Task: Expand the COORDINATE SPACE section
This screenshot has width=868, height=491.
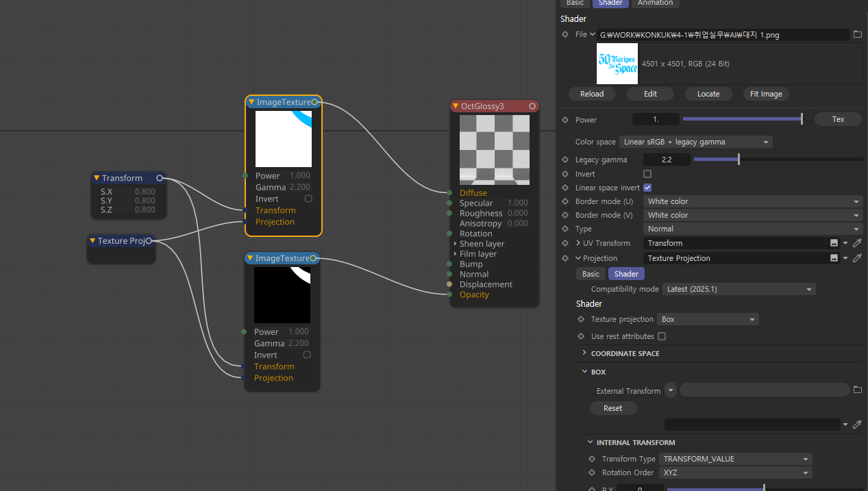Action: 584,353
